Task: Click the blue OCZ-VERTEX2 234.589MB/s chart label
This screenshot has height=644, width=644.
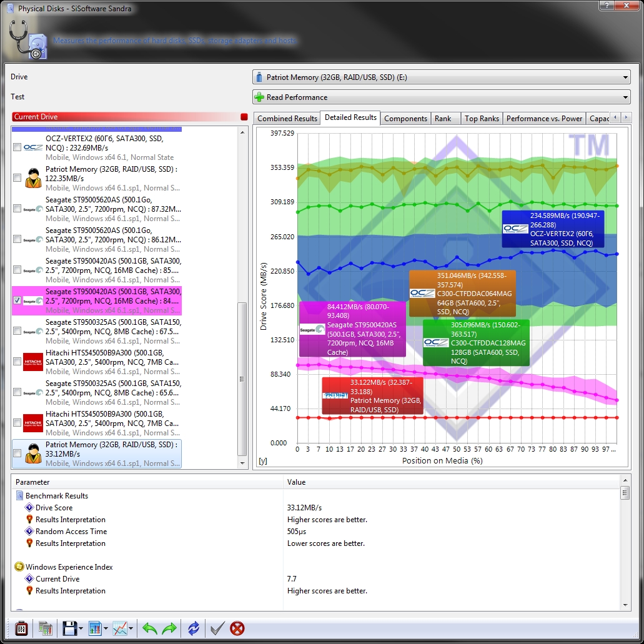Action: (x=553, y=229)
